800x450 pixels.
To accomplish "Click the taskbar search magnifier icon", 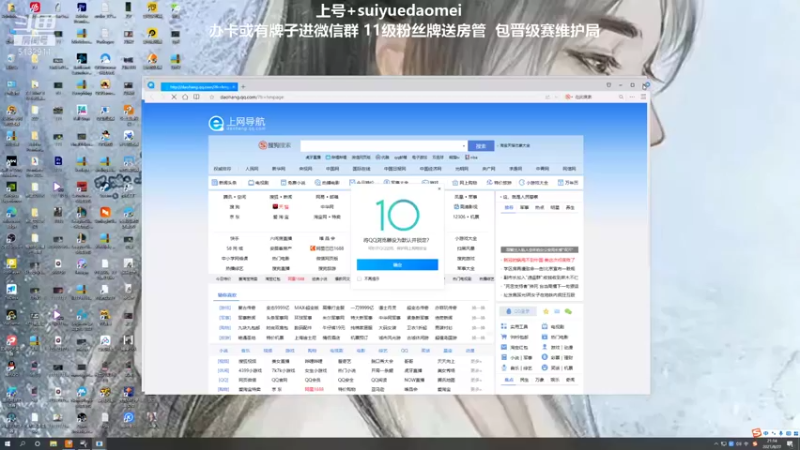I will pyautogui.click(x=22, y=444).
